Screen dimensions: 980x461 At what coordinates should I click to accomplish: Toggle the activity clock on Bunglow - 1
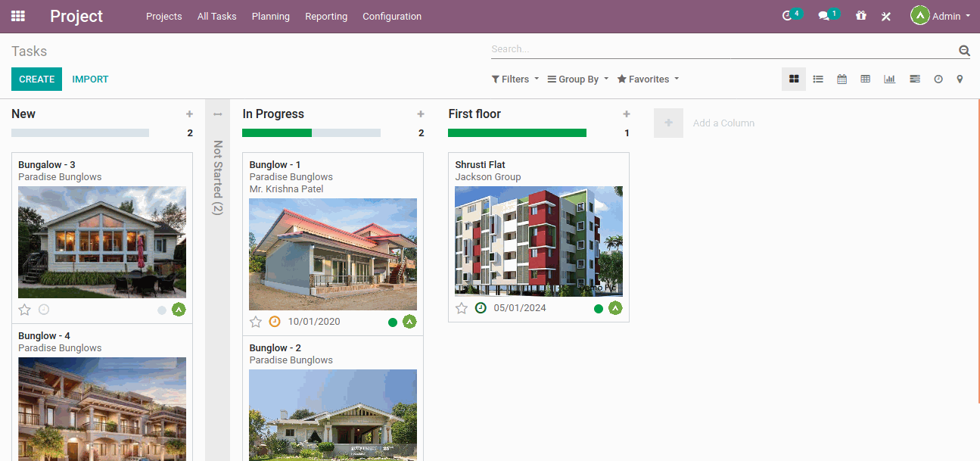(x=274, y=321)
